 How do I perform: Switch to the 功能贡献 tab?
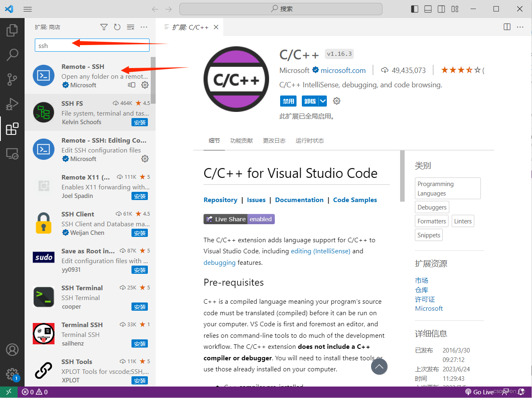242,141
